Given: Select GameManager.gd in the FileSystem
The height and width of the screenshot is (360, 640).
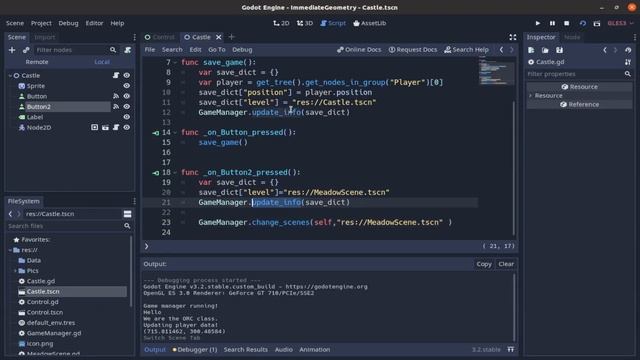Looking at the screenshot, I should (54, 333).
